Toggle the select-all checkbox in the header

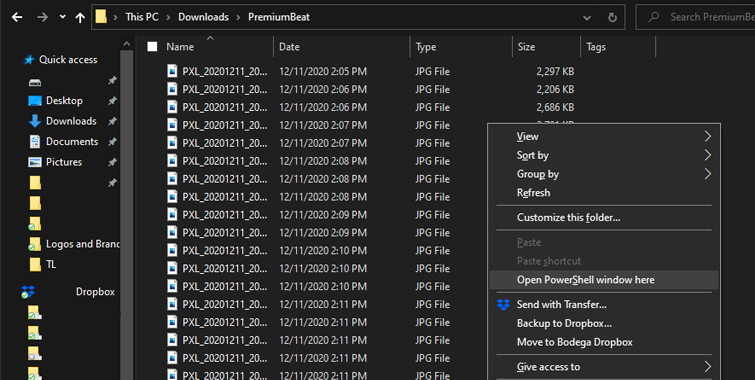point(153,47)
